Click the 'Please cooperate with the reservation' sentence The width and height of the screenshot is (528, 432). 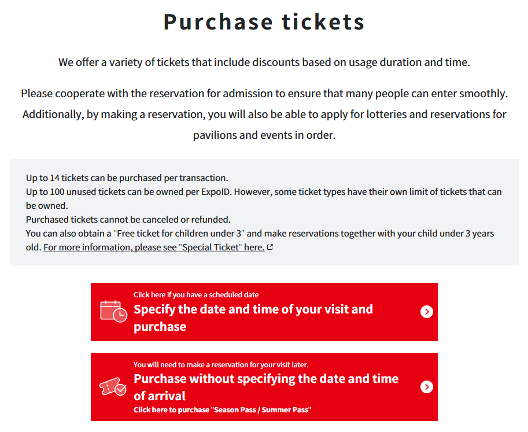[x=264, y=93]
